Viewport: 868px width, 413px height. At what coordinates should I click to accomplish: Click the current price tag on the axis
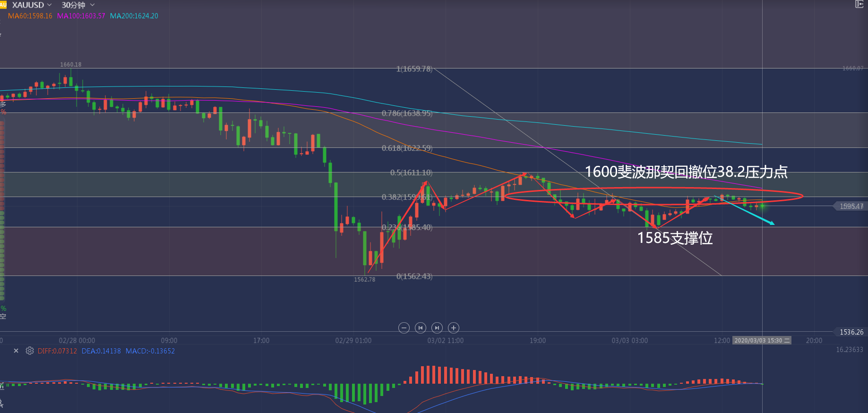click(851, 206)
